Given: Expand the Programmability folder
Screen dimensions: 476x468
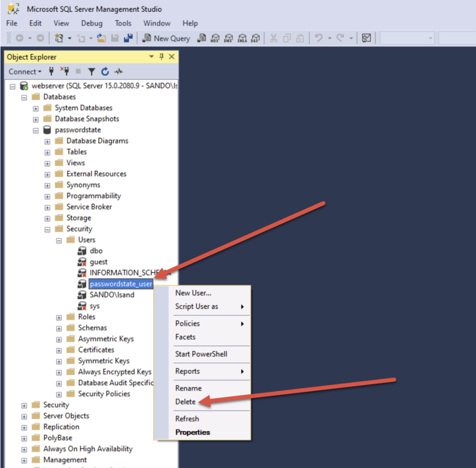Looking at the screenshot, I should click(x=47, y=196).
